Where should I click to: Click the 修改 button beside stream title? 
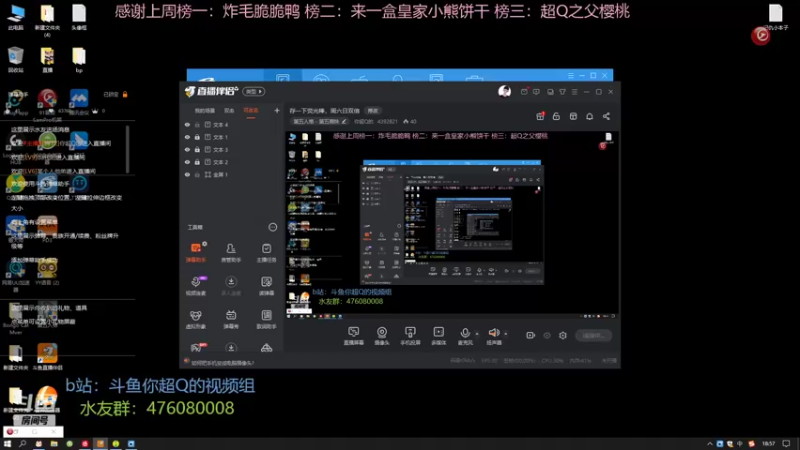373,111
